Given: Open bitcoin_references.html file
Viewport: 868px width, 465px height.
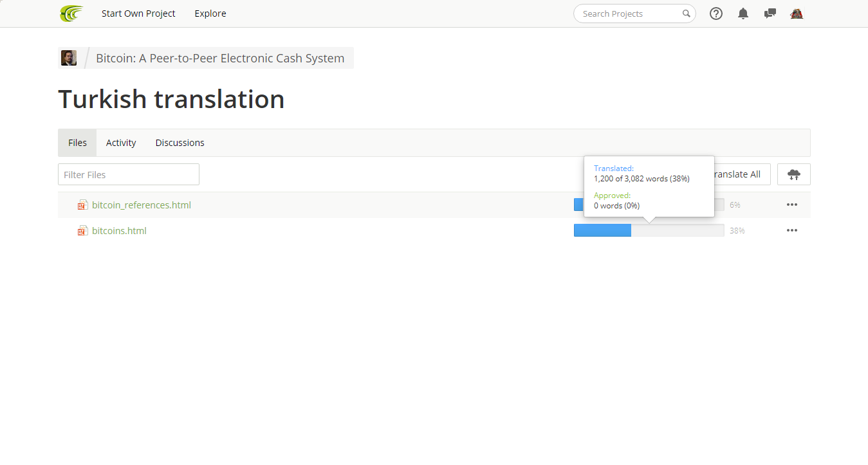Looking at the screenshot, I should pos(142,205).
